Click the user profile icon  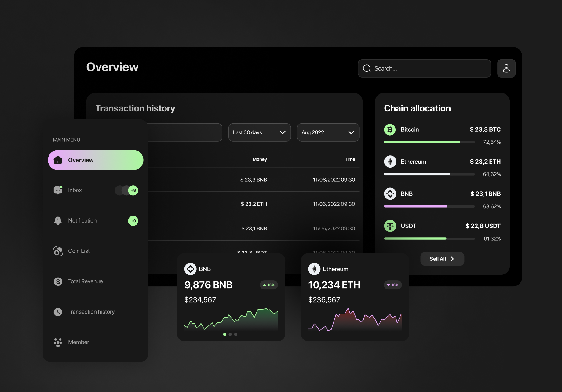(x=506, y=68)
